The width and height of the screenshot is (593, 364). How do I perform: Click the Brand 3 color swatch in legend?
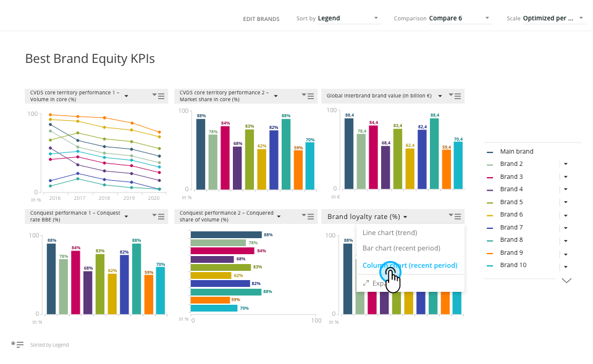[x=490, y=178]
